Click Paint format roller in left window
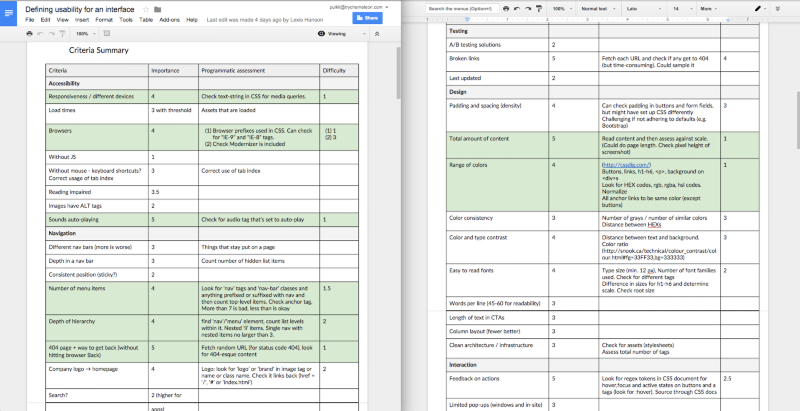800x411 pixels. pos(62,34)
